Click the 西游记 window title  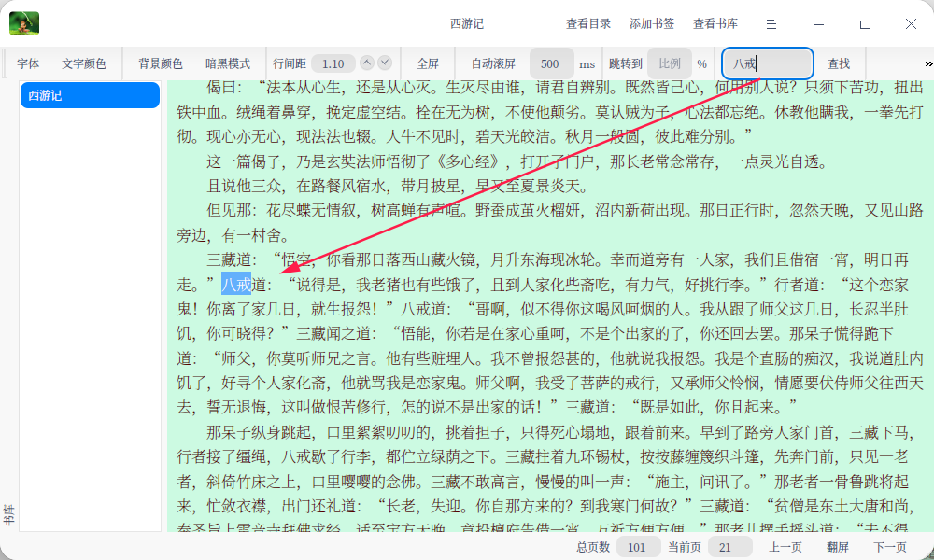point(466,24)
